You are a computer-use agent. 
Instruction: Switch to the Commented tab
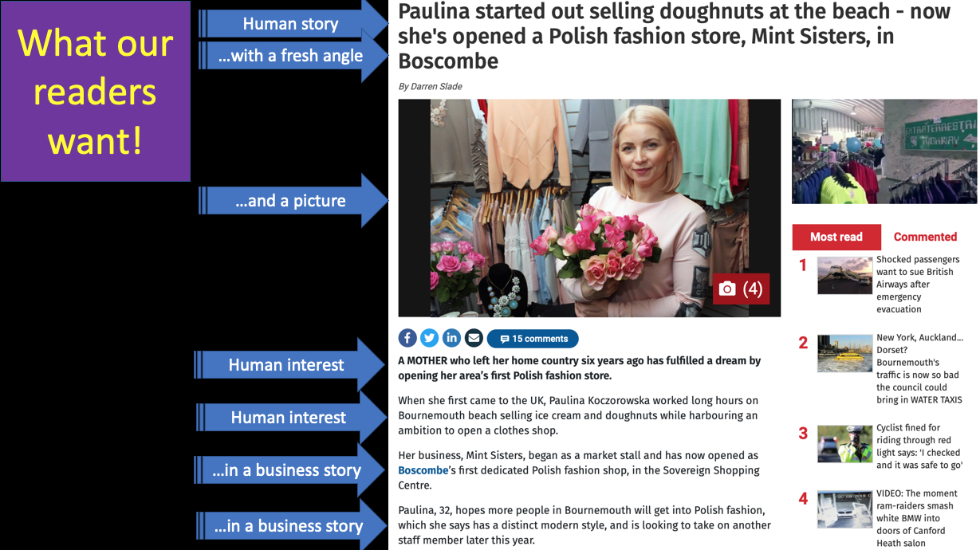click(925, 237)
